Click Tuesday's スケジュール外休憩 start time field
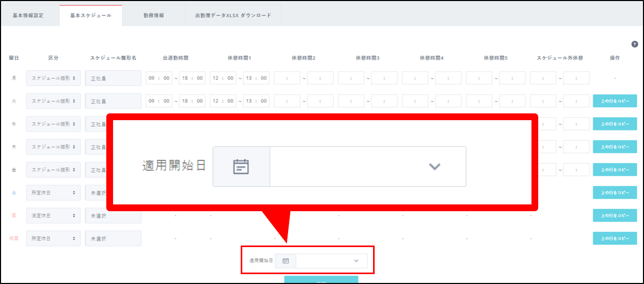 [543, 101]
